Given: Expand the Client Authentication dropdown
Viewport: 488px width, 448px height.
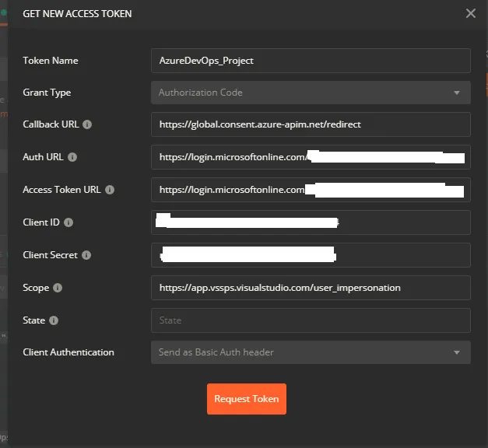Looking at the screenshot, I should tap(310, 352).
